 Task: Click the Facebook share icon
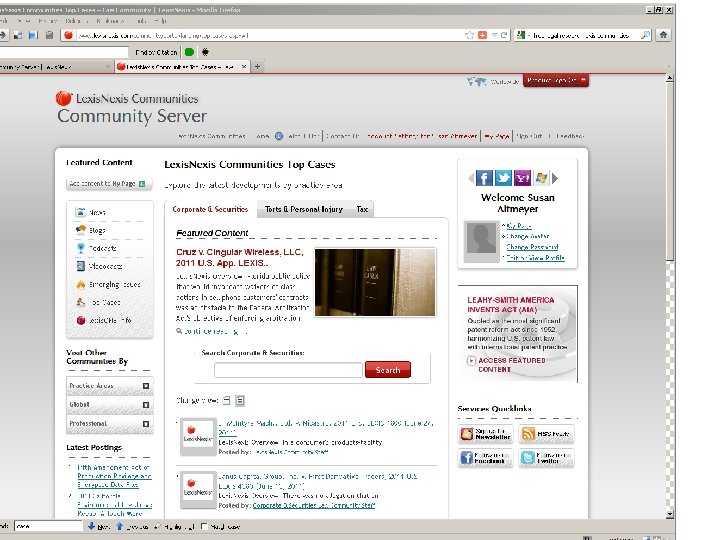tap(484, 178)
